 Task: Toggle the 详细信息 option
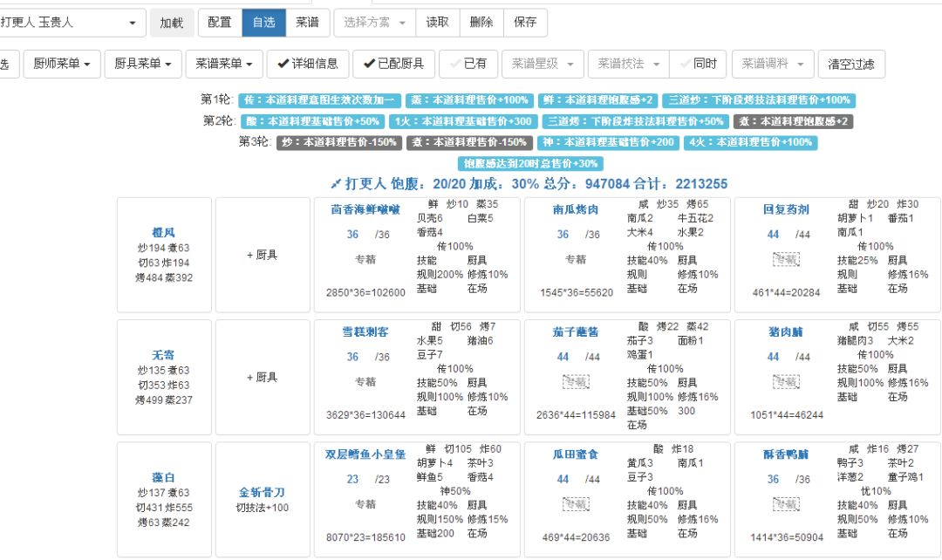click(308, 64)
